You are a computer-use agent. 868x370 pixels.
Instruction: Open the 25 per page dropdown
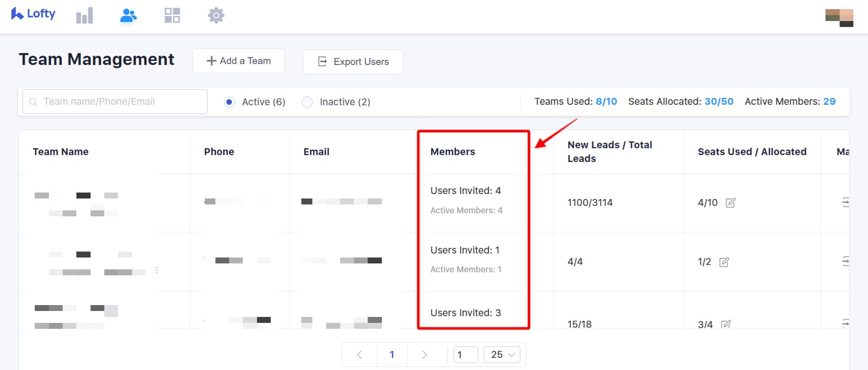(x=502, y=354)
